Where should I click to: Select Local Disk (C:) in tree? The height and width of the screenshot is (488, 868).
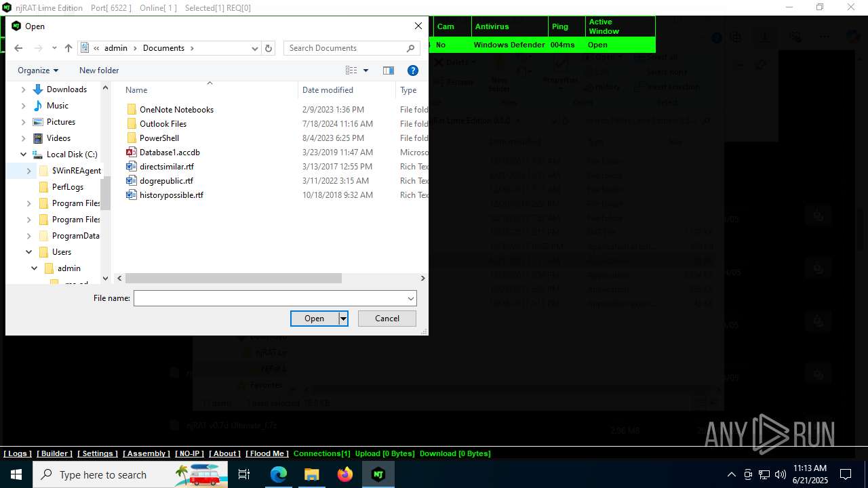72,155
